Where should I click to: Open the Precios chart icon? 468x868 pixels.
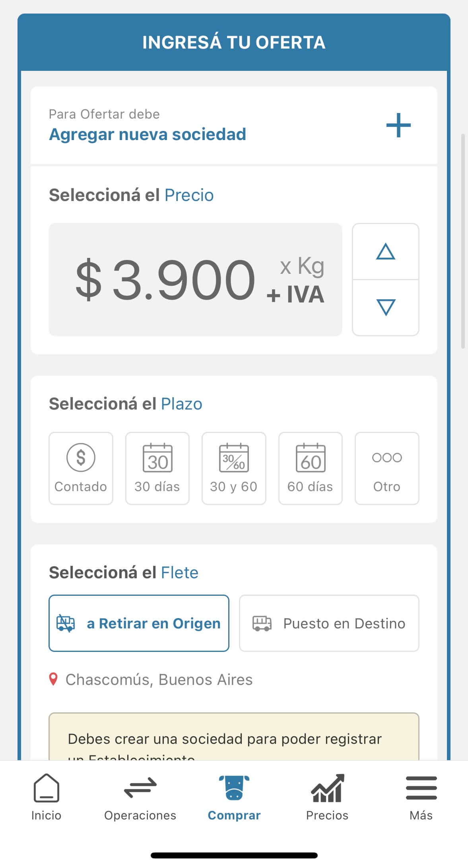[327, 788]
